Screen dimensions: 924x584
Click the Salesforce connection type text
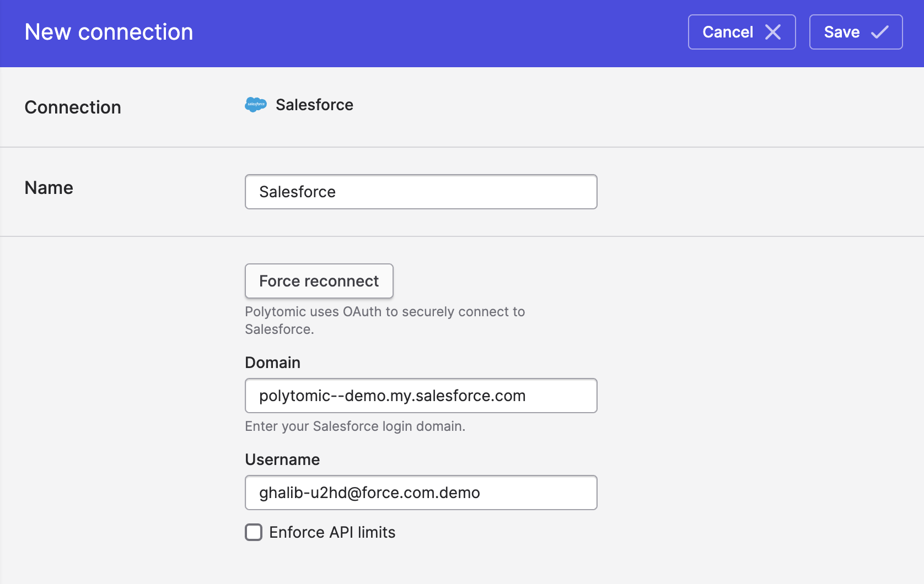314,105
